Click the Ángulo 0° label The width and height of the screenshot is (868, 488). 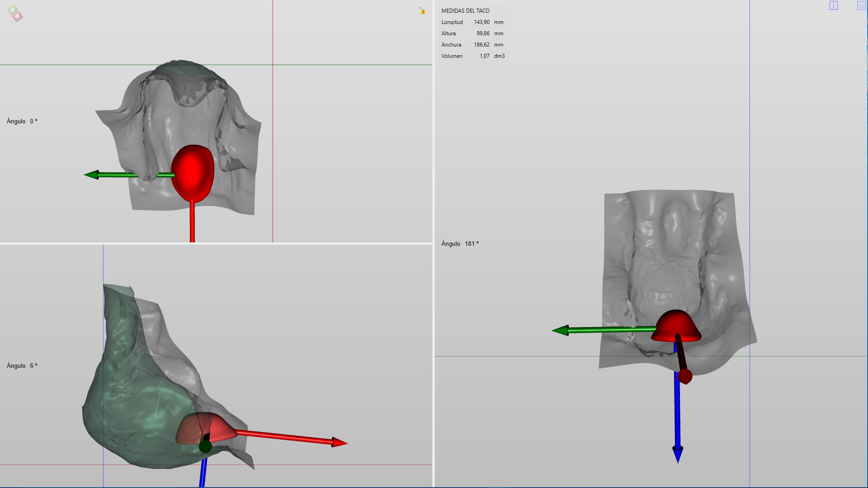pos(22,121)
